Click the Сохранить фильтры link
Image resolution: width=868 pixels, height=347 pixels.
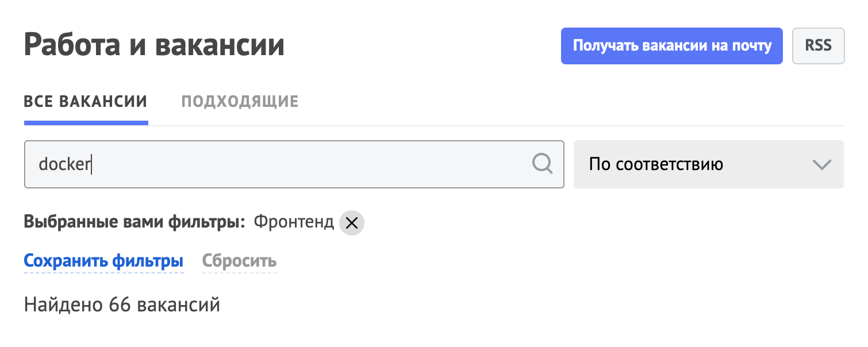[x=103, y=261]
